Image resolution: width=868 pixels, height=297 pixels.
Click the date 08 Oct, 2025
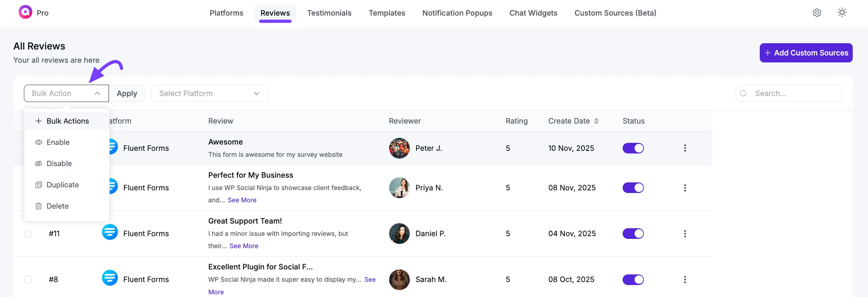[x=571, y=279]
